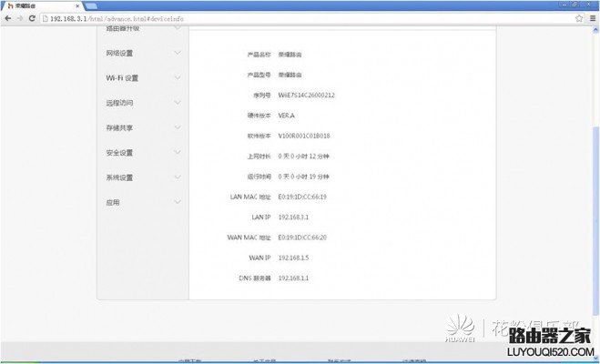Close the router browser tab
Image resolution: width=600 pixels, height=364 pixels.
77,6
